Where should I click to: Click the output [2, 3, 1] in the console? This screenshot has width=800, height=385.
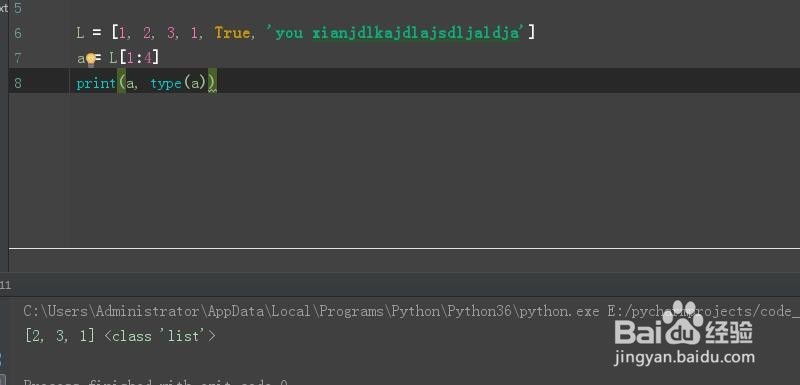pos(60,337)
